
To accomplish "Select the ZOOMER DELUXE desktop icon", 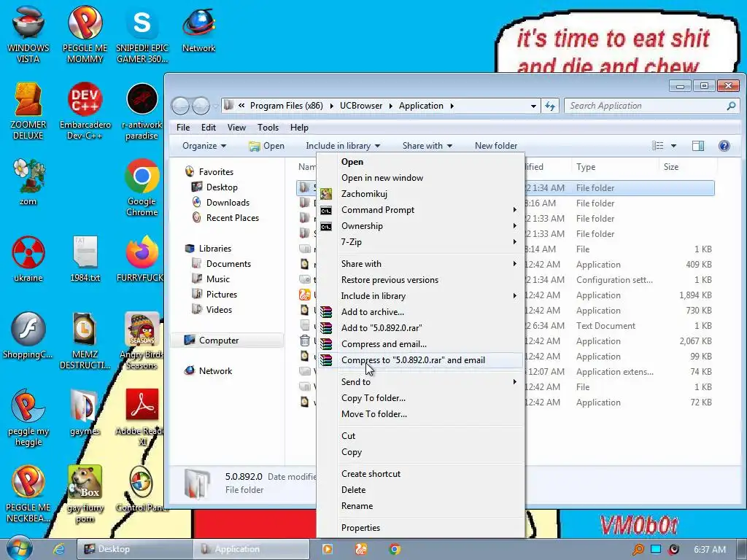I will pos(28,112).
